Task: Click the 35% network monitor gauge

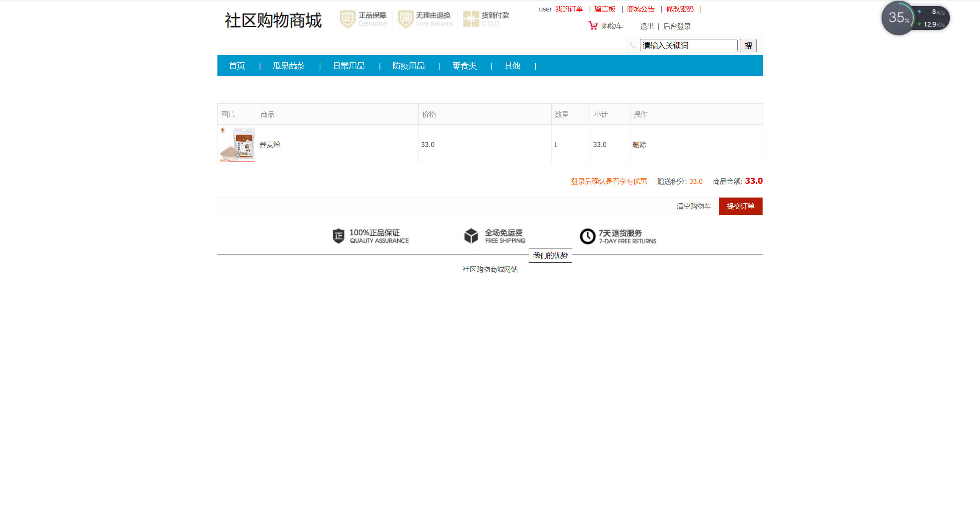Action: [898, 18]
